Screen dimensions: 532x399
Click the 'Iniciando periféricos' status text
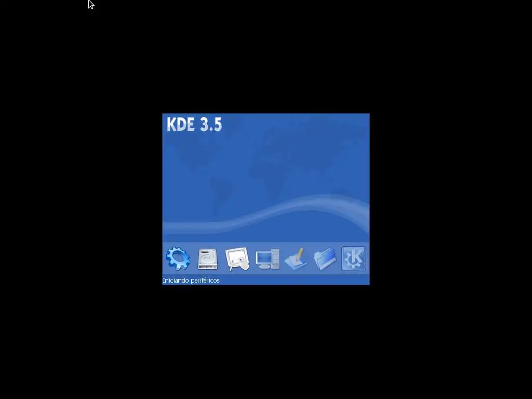click(x=191, y=280)
